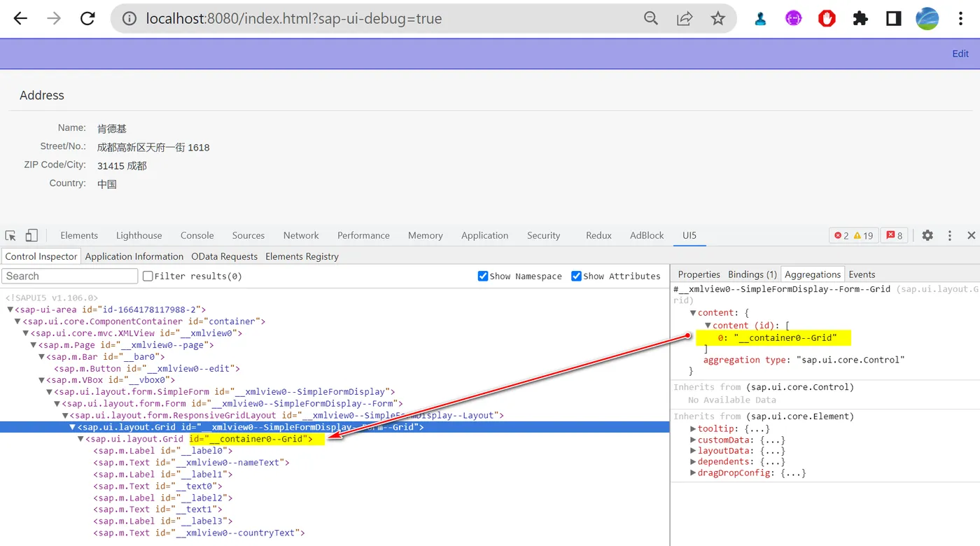980x546 pixels.
Task: Expand the layoutData aggregation
Action: pyautogui.click(x=693, y=451)
